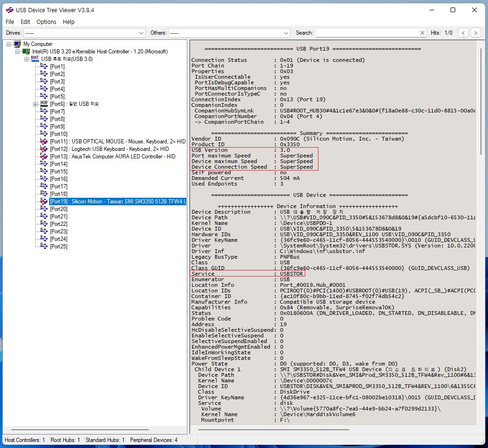Image resolution: width=488 pixels, height=448 pixels.
Task: Select the Port15 tree item
Action: (x=59, y=171)
